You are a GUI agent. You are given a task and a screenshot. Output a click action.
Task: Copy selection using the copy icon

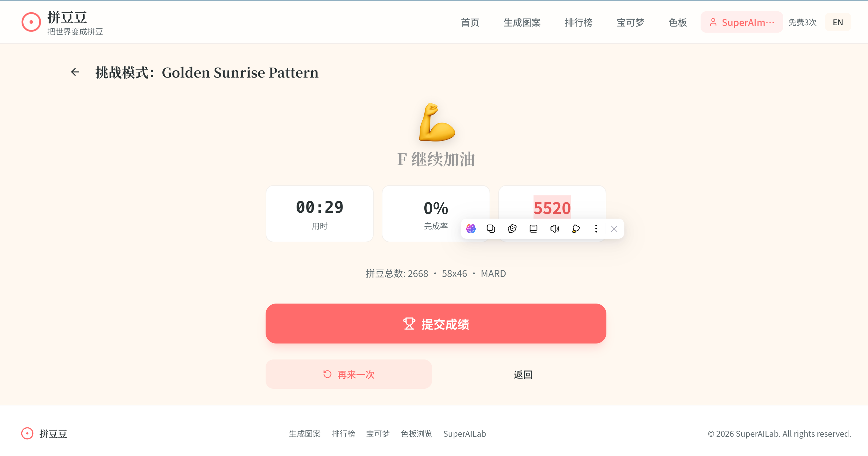pos(491,229)
